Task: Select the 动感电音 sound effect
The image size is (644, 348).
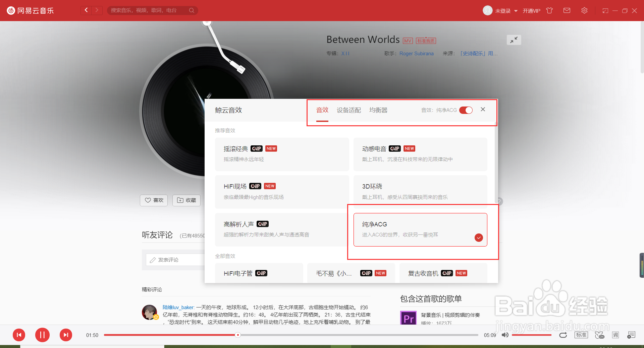Action: (x=420, y=154)
